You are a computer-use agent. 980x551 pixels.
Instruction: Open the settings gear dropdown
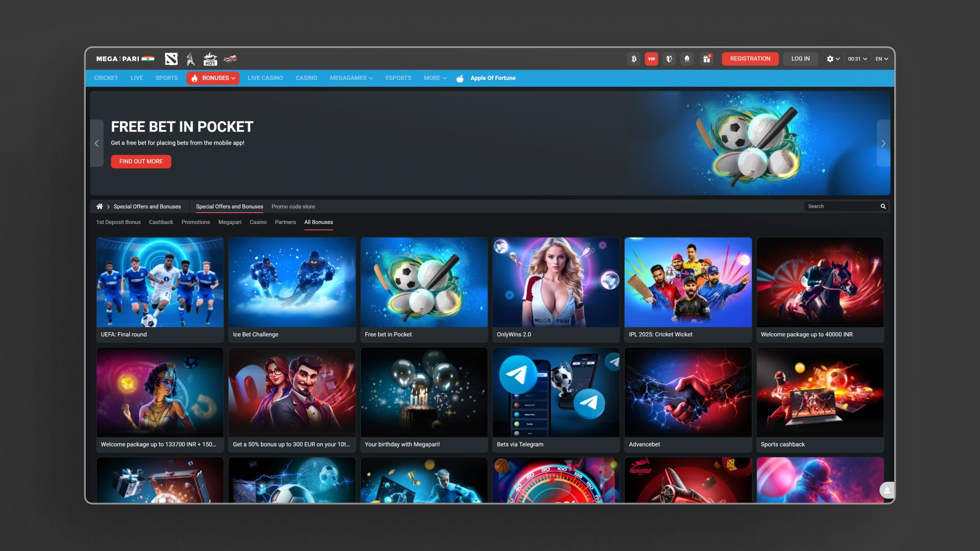click(x=833, y=59)
